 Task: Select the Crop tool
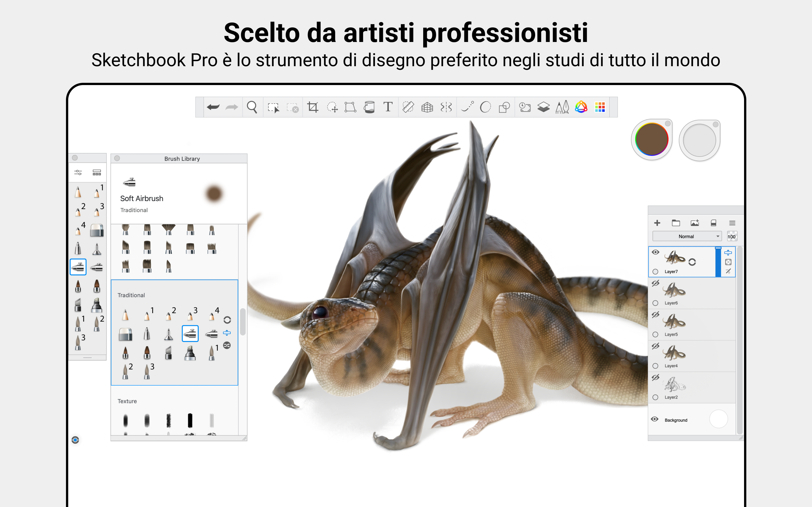point(313,107)
